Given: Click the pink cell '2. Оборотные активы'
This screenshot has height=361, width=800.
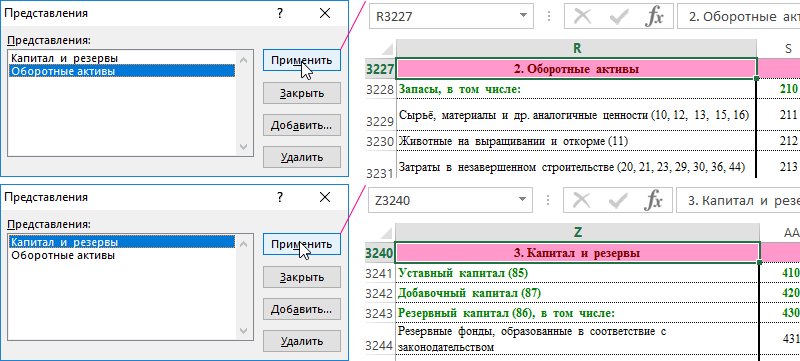Looking at the screenshot, I should click(577, 69).
